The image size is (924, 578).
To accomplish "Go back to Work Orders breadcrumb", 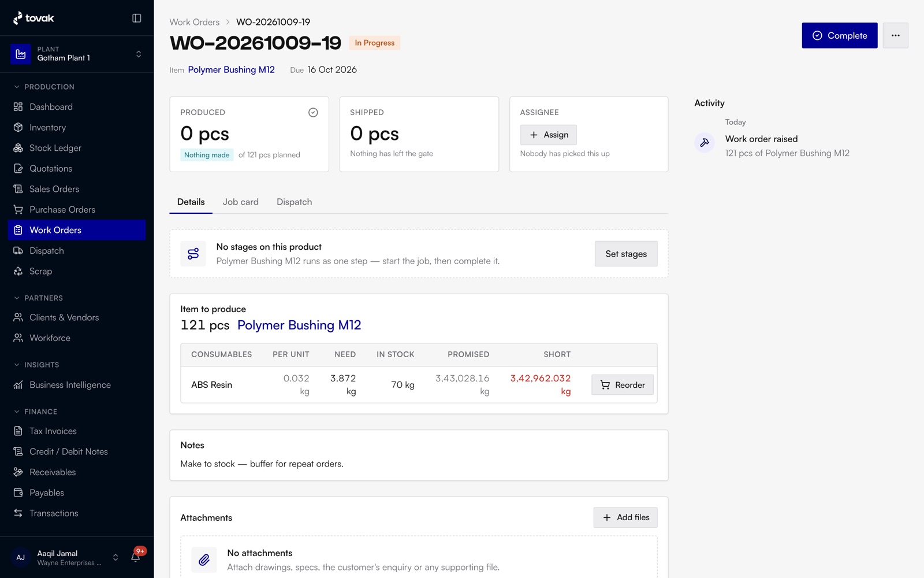I will [195, 22].
